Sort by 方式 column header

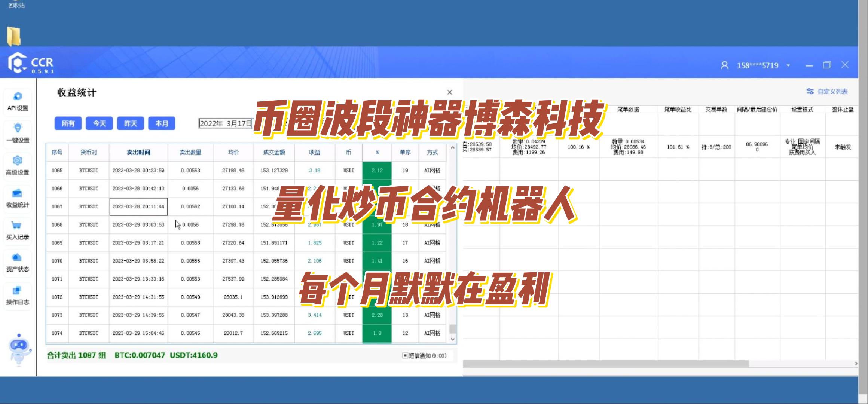432,152
